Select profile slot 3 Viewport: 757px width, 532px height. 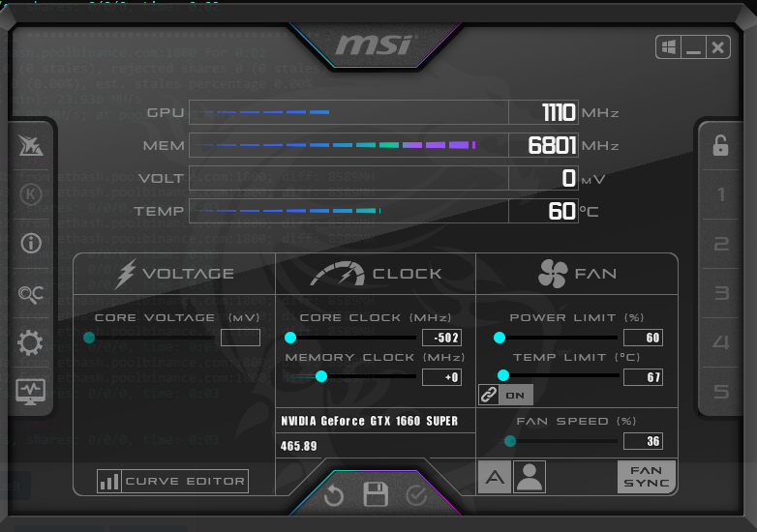(721, 293)
